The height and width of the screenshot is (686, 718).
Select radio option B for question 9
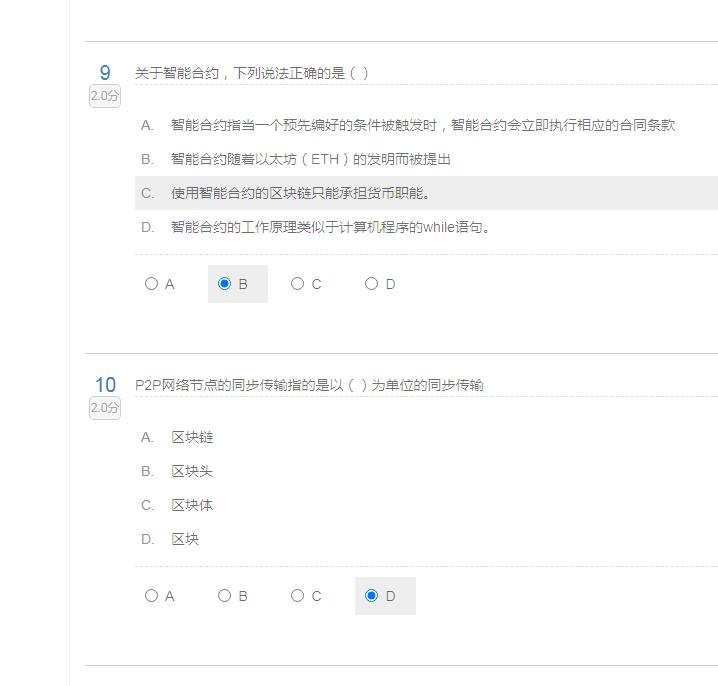point(224,284)
